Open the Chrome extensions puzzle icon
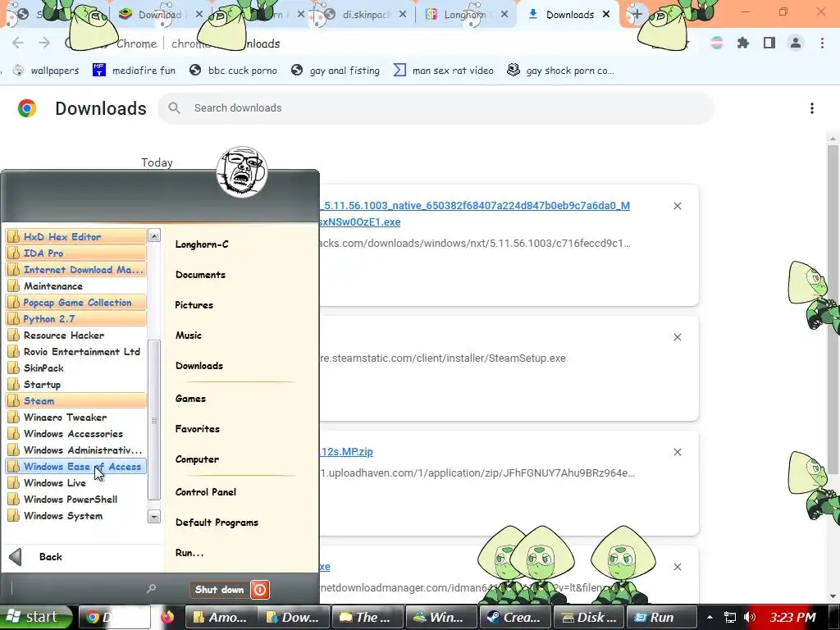This screenshot has height=630, width=840. pyautogui.click(x=743, y=43)
